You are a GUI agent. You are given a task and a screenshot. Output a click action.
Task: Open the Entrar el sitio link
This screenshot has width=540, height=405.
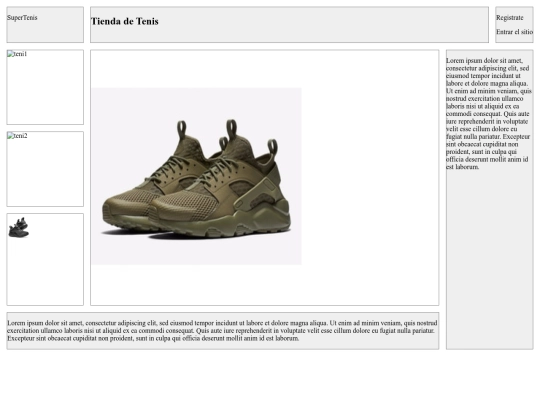point(514,32)
